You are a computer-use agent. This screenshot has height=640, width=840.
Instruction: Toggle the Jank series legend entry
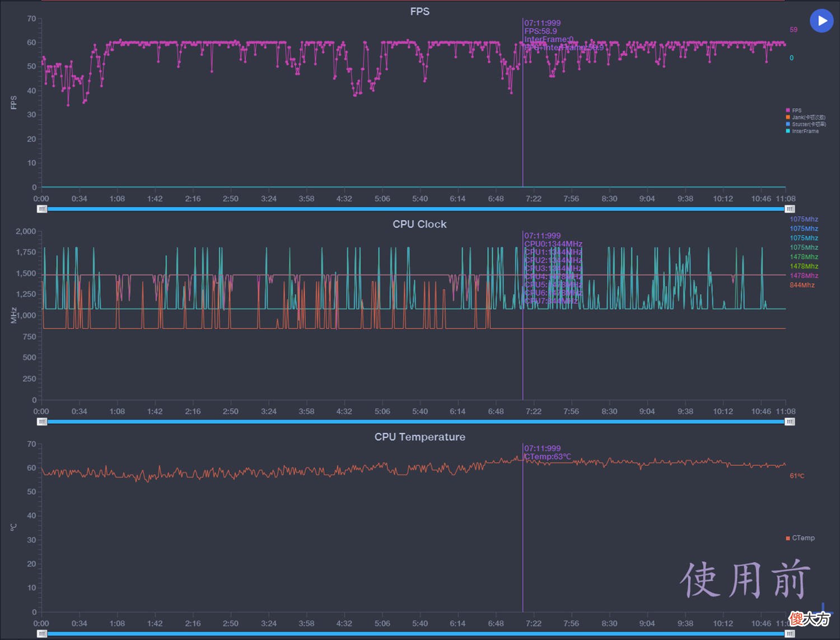tap(805, 117)
